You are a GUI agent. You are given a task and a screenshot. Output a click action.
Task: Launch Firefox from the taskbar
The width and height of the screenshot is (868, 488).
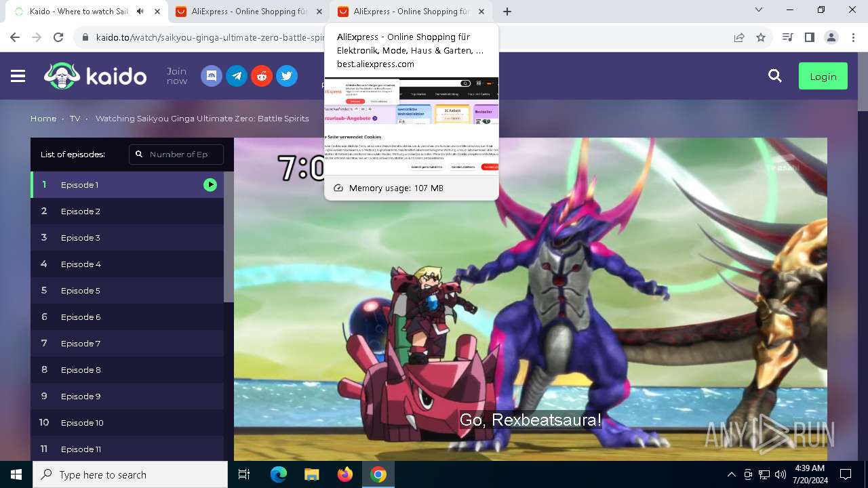tap(345, 474)
